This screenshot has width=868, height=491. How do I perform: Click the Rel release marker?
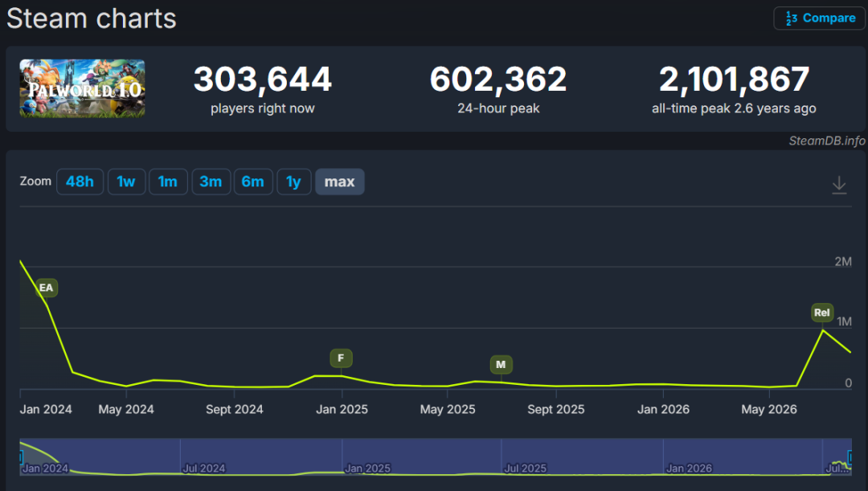pos(822,313)
